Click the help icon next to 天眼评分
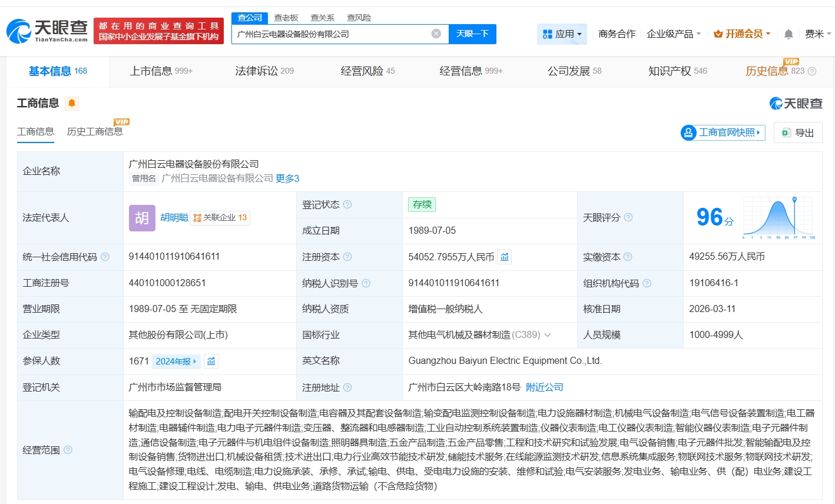 [628, 217]
